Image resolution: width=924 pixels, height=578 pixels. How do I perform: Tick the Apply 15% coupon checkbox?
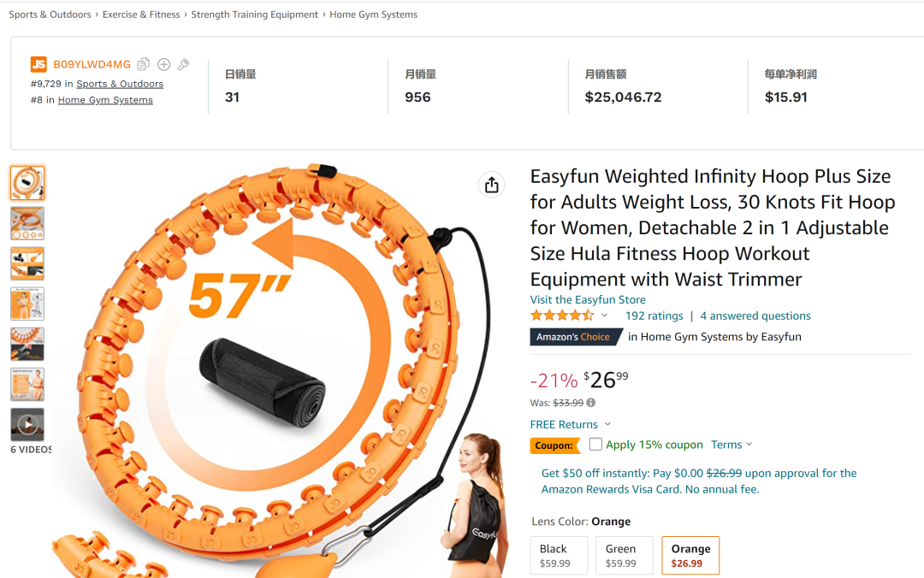point(595,445)
